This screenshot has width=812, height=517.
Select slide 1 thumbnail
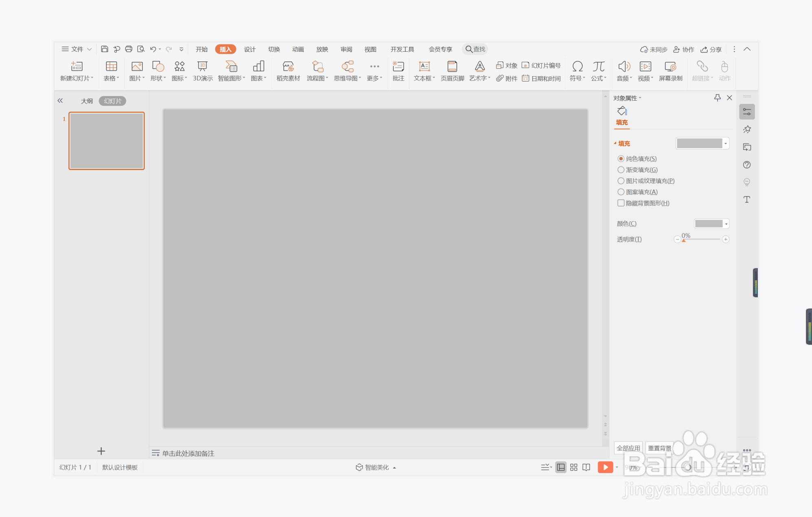107,141
